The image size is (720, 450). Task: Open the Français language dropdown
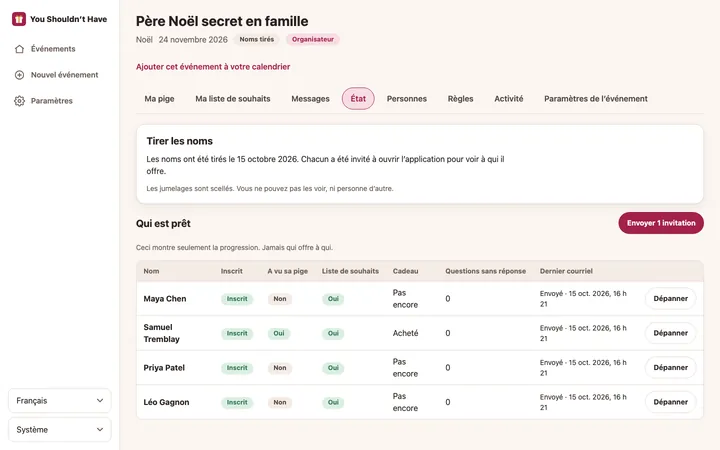[x=60, y=400]
